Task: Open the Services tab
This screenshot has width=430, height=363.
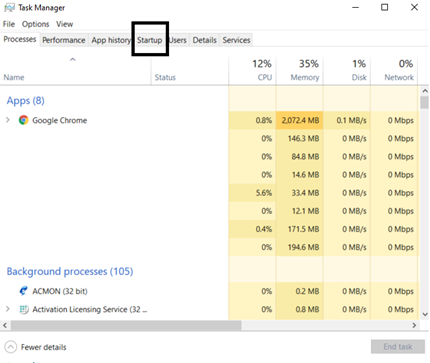Action: (236, 40)
